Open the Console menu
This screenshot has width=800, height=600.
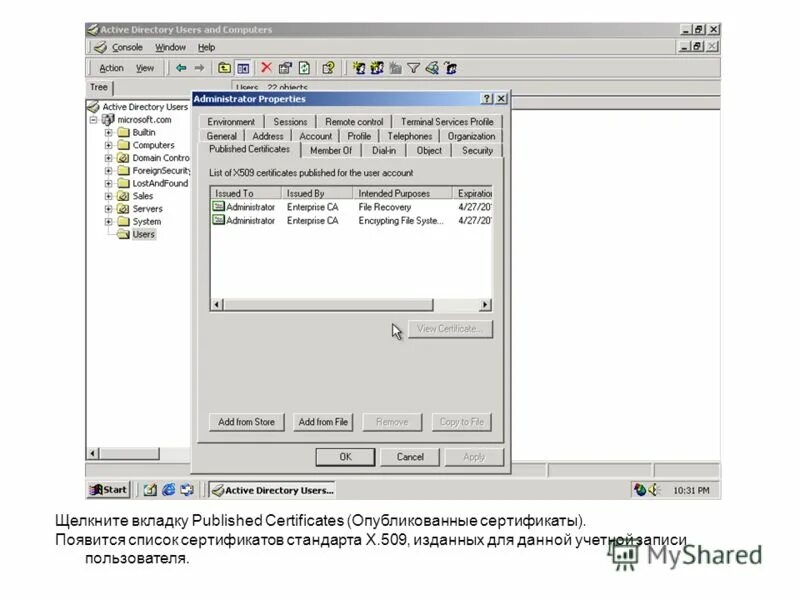127,47
